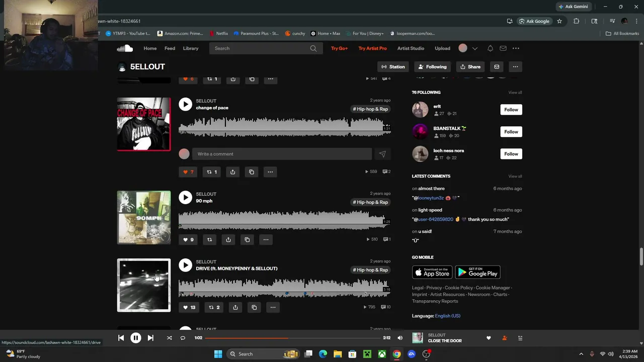
Task: Open more options for 'change of pace'
Action: [x=270, y=172]
